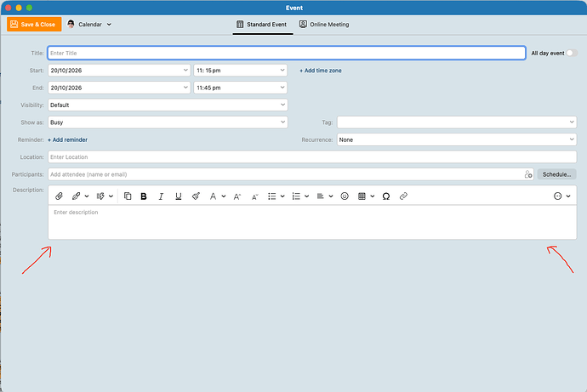Click the format painter brush icon
The height and width of the screenshot is (392, 587).
(x=196, y=196)
